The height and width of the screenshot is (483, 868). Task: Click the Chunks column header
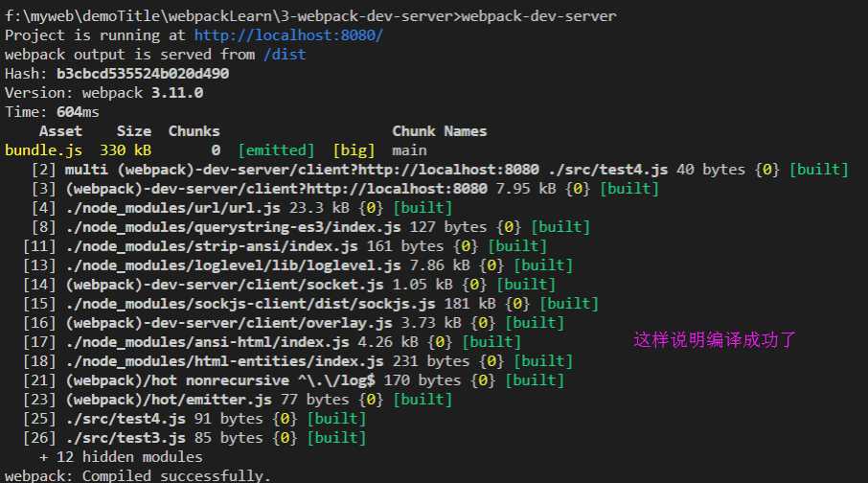[194, 131]
